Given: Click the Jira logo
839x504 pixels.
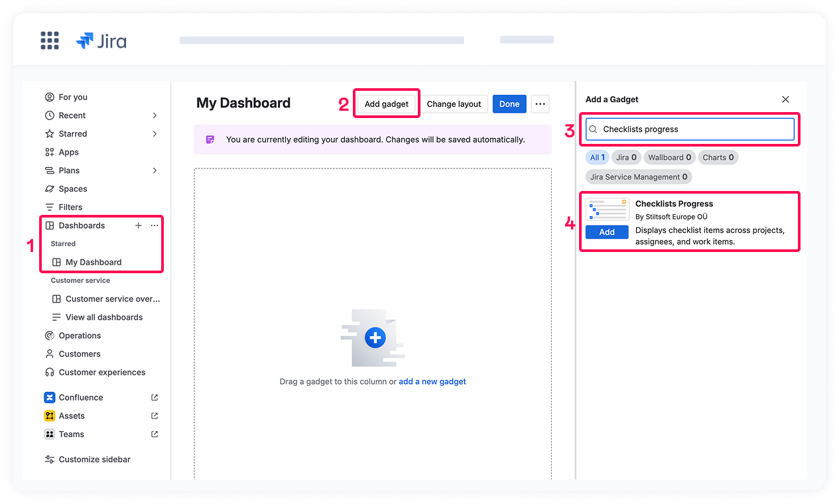Looking at the screenshot, I should point(101,41).
